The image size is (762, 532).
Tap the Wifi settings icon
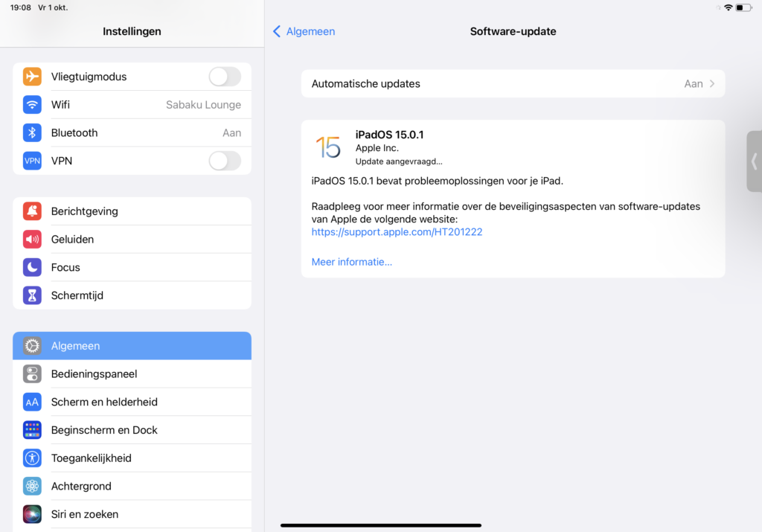(32, 105)
